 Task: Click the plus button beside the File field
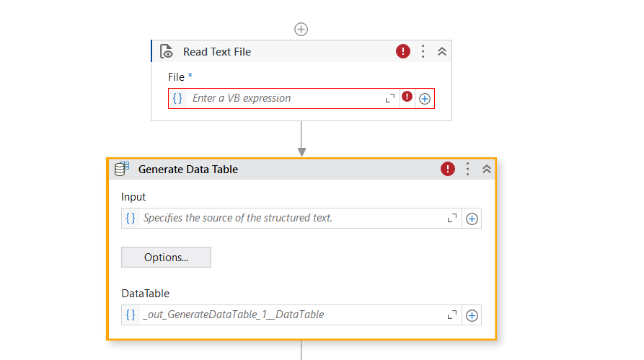point(425,99)
